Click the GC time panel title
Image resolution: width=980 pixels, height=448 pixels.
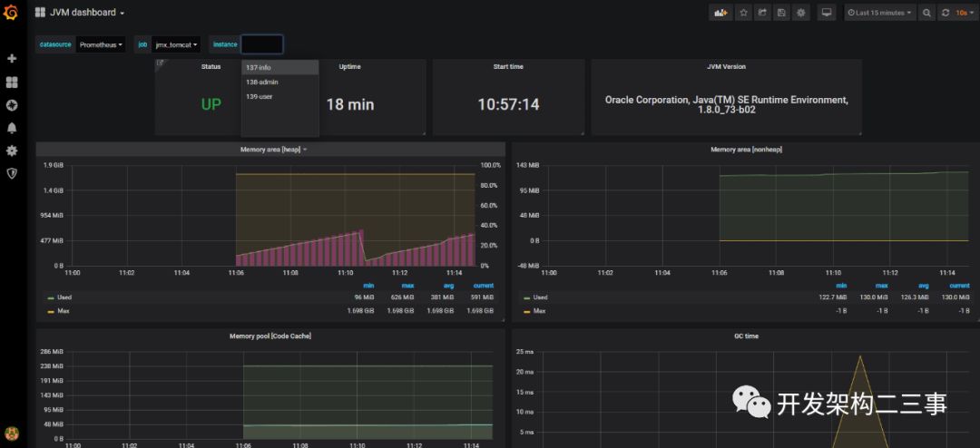pos(745,336)
